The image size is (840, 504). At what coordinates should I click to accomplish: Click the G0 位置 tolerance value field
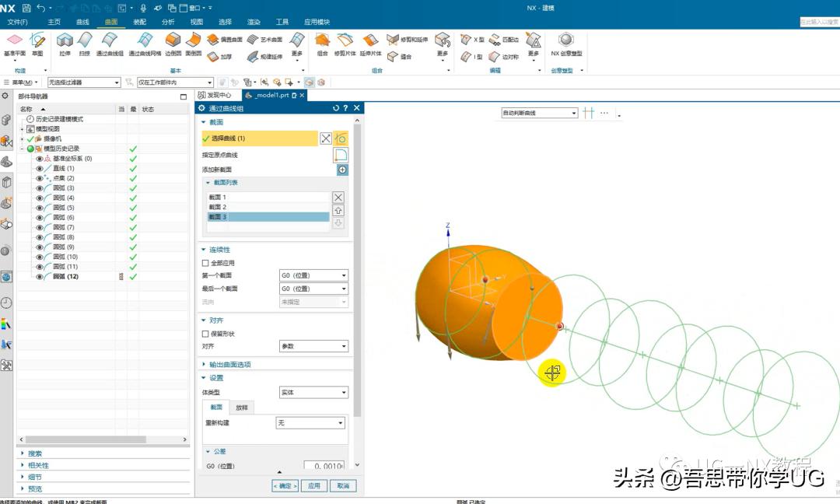tap(327, 466)
